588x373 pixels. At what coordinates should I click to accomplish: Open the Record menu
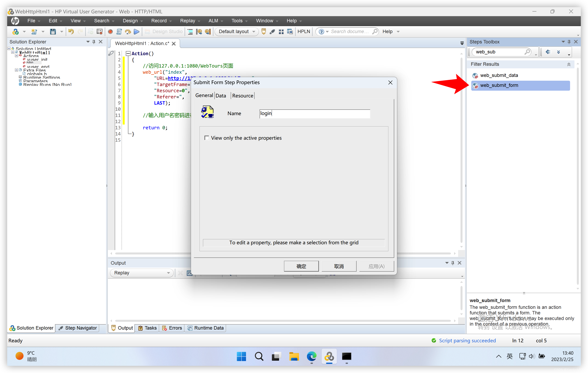(x=159, y=21)
